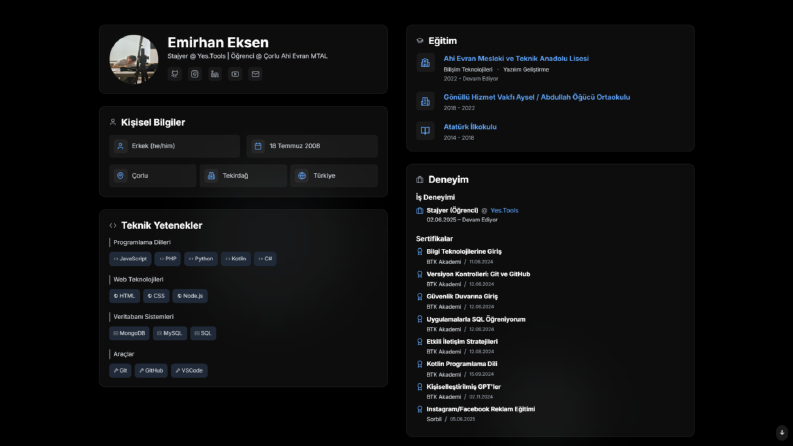Image resolution: width=793 pixels, height=446 pixels.
Task: Click the Instagram/Facebook Reklam Eğitimi certificate title
Action: 480,409
